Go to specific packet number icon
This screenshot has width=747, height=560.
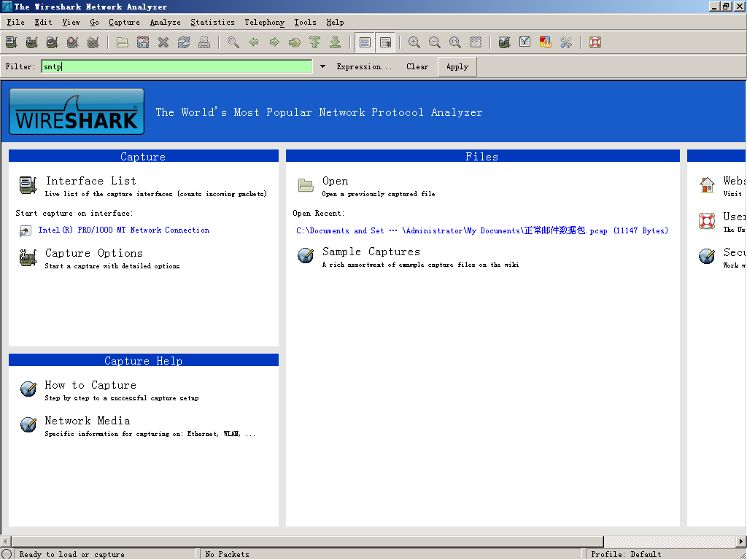(x=295, y=42)
